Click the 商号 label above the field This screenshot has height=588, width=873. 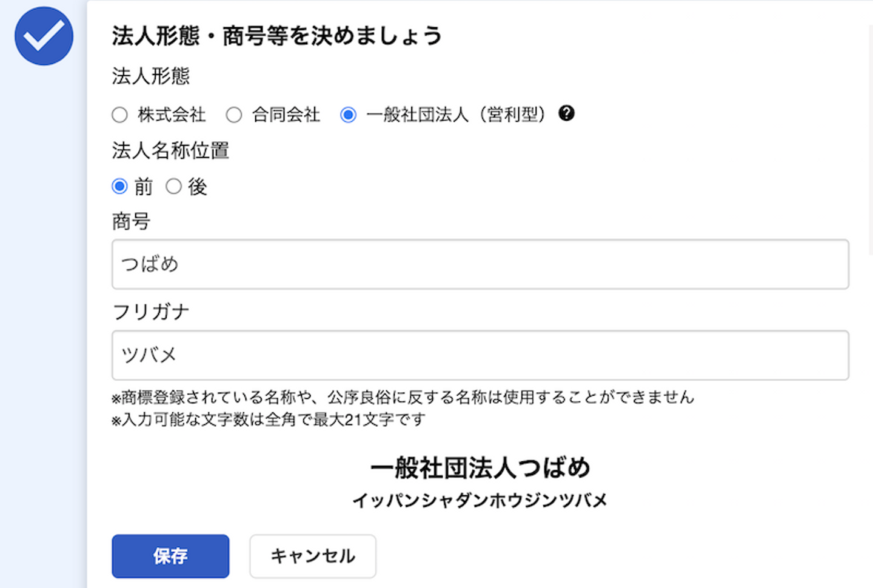131,222
